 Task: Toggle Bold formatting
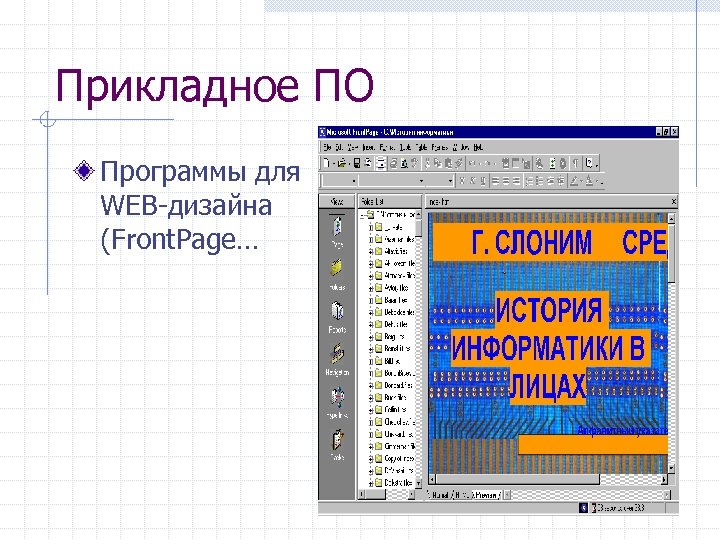click(x=462, y=181)
